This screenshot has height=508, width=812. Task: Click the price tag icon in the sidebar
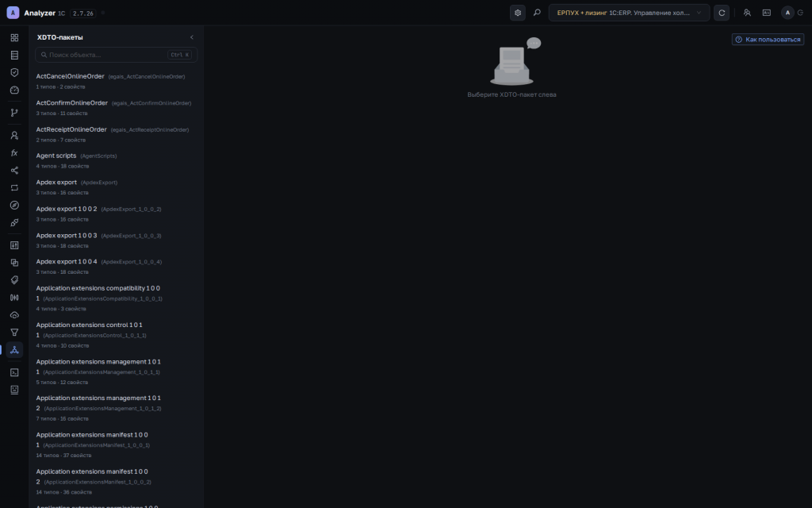click(14, 280)
